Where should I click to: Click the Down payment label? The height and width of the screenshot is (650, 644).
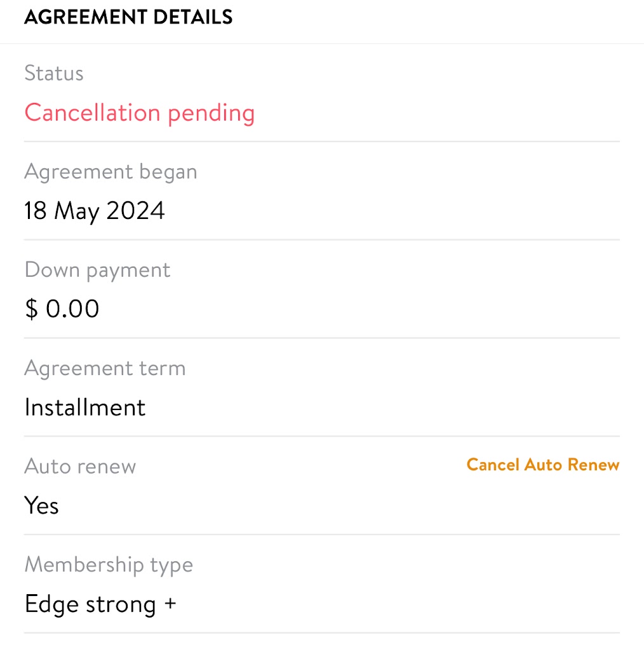click(x=97, y=270)
